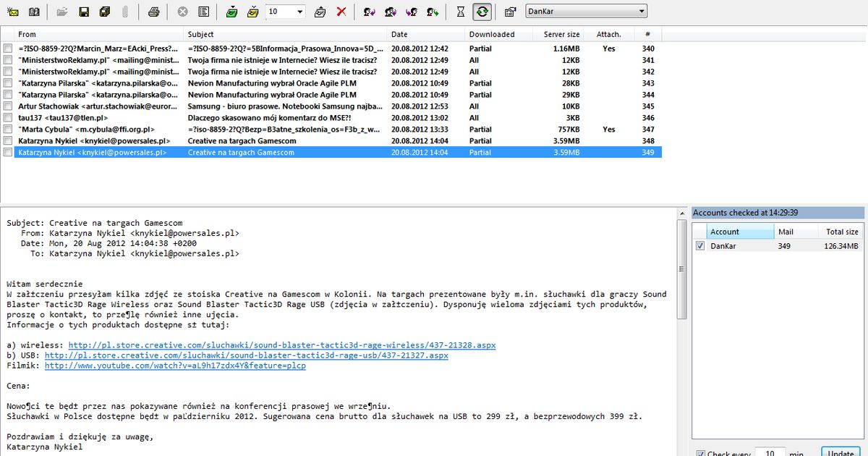Sort messages by From column header

tap(100, 34)
